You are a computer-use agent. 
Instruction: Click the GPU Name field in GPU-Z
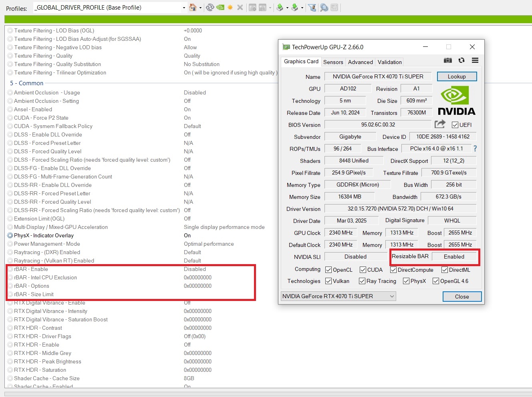click(378, 76)
